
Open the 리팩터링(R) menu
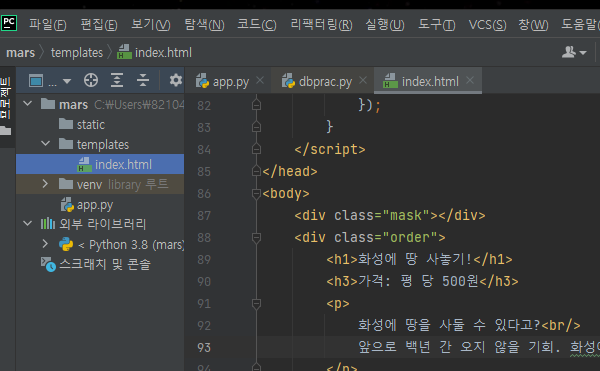coord(321,24)
